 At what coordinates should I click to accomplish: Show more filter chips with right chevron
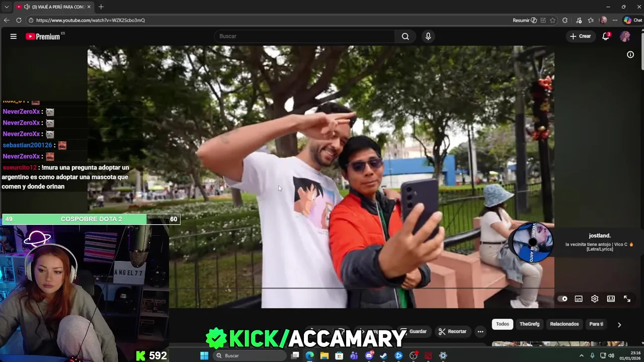[619, 325]
